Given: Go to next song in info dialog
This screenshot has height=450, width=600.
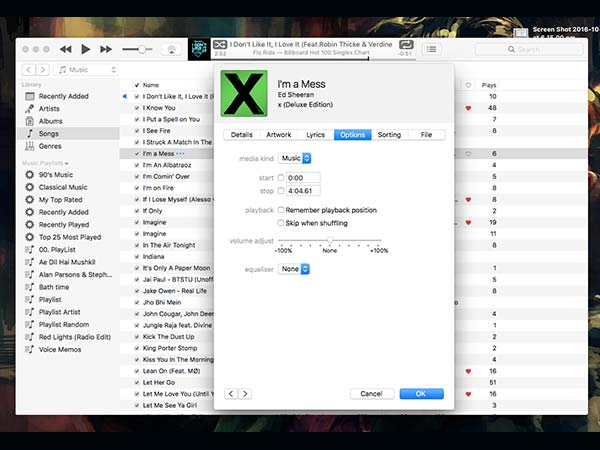Looking at the screenshot, I should [x=245, y=394].
